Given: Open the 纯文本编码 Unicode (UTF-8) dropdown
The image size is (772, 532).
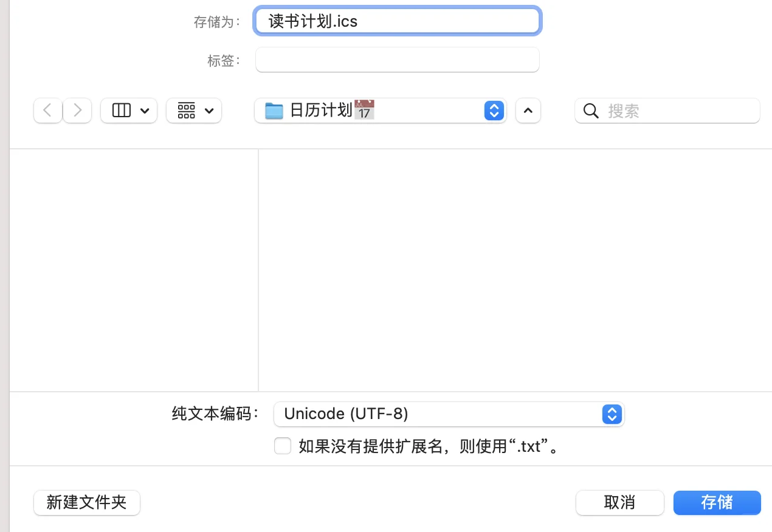Looking at the screenshot, I should 449,414.
